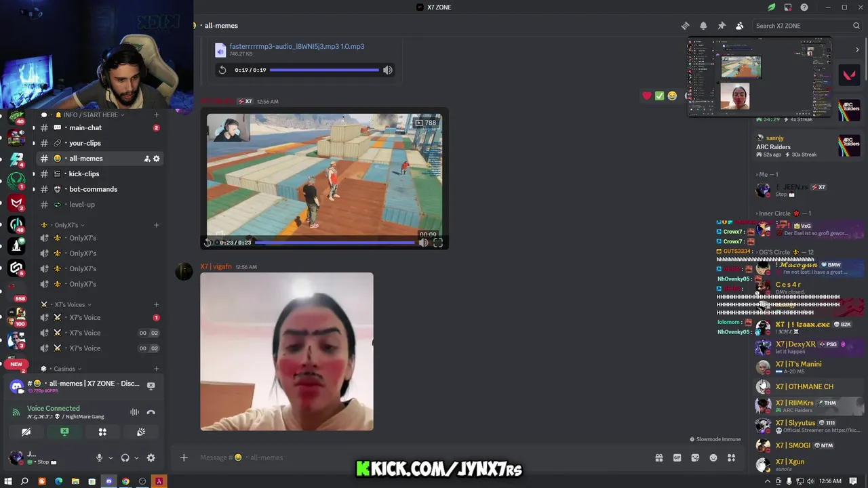Send a gift icon in message bar
The height and width of the screenshot is (488, 868).
[658, 457]
